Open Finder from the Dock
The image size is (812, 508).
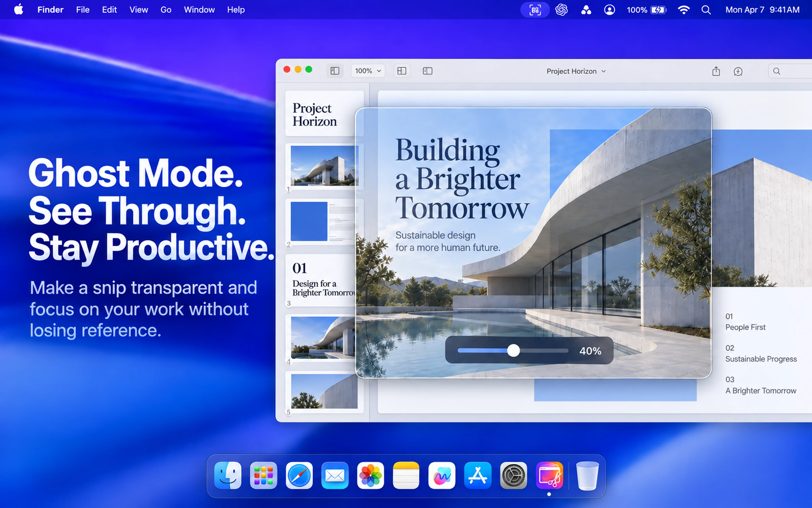(x=228, y=476)
